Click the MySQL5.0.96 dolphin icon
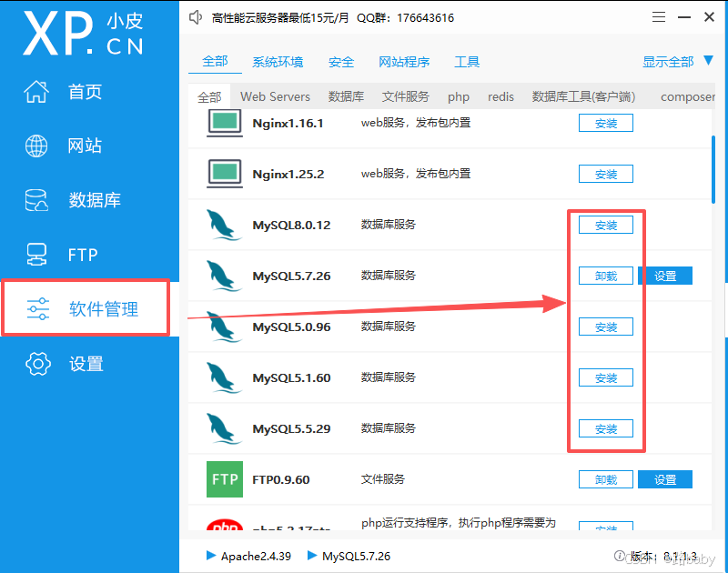Viewport: 728px width, 573px height. [x=224, y=327]
